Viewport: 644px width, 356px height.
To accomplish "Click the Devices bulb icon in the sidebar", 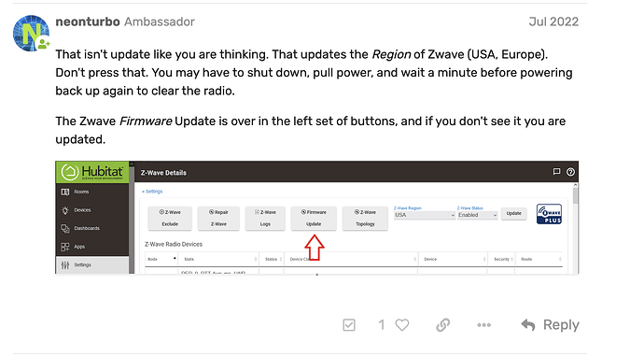I will [65, 210].
